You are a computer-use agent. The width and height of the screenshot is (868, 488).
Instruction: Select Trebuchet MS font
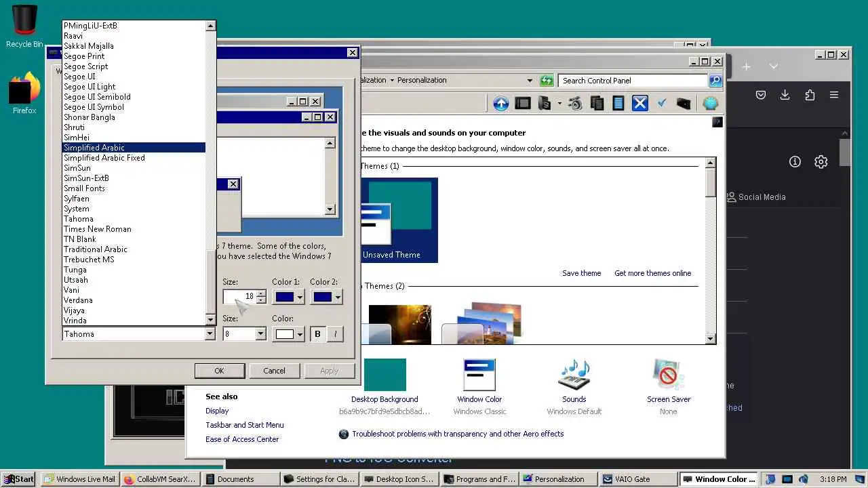click(x=134, y=260)
